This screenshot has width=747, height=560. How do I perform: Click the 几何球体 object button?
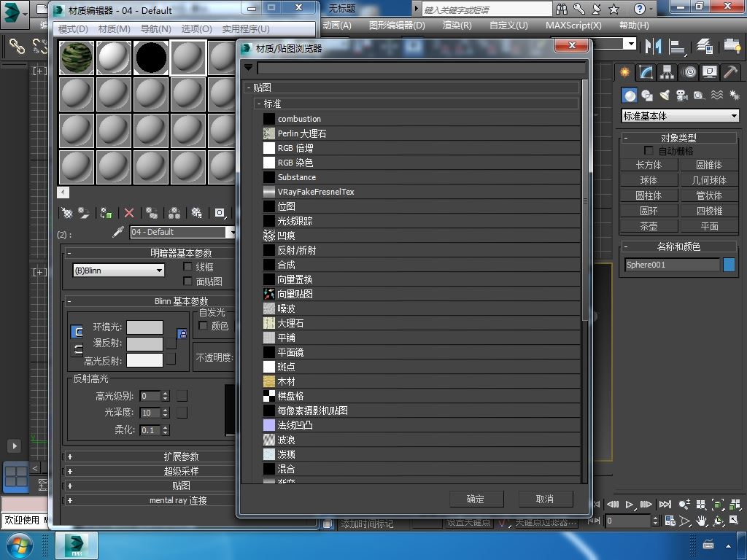[709, 181]
